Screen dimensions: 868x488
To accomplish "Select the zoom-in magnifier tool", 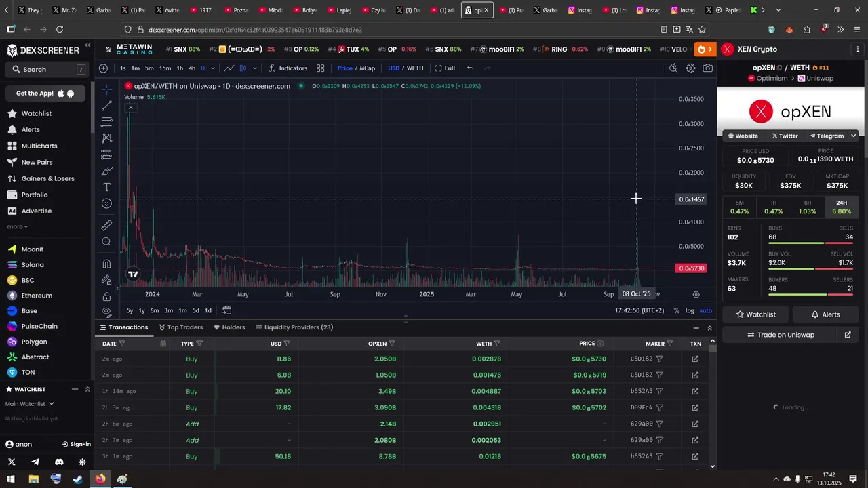I will pyautogui.click(x=106, y=241).
